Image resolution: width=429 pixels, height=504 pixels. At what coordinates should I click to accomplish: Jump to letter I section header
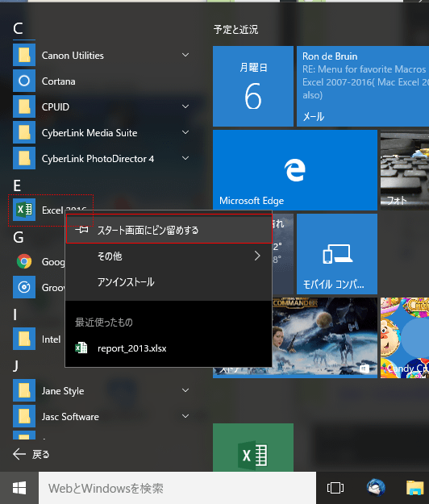click(x=15, y=314)
